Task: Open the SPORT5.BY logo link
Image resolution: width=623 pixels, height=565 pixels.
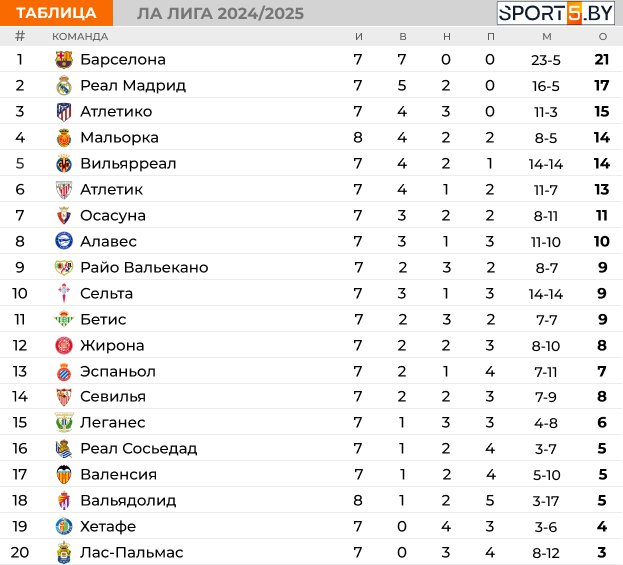Action: 555,13
